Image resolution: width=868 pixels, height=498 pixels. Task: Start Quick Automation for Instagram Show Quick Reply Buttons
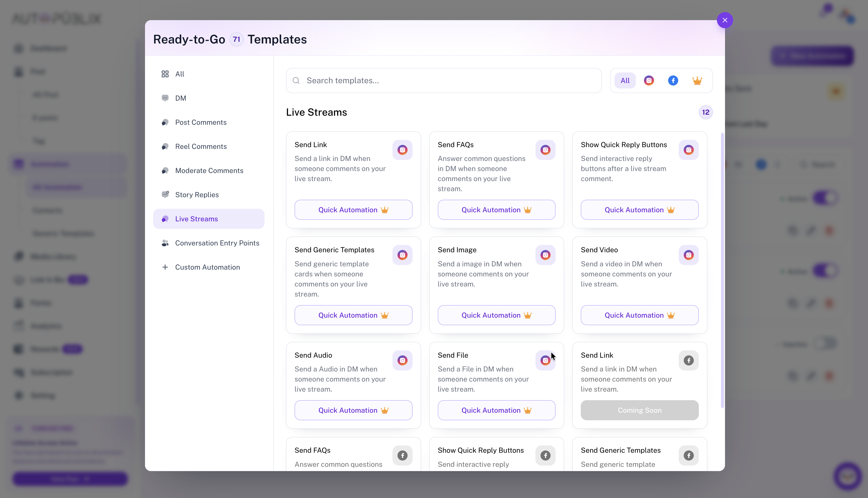pos(639,210)
